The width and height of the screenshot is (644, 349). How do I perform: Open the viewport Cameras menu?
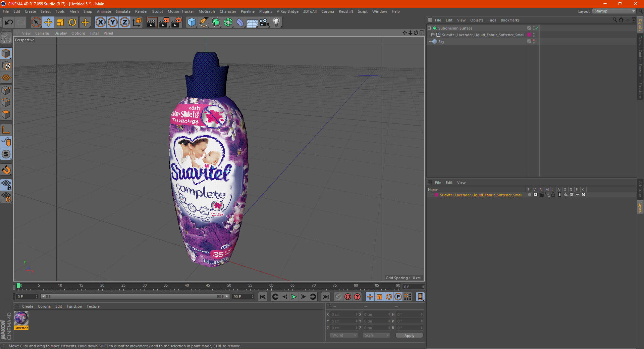pos(42,33)
